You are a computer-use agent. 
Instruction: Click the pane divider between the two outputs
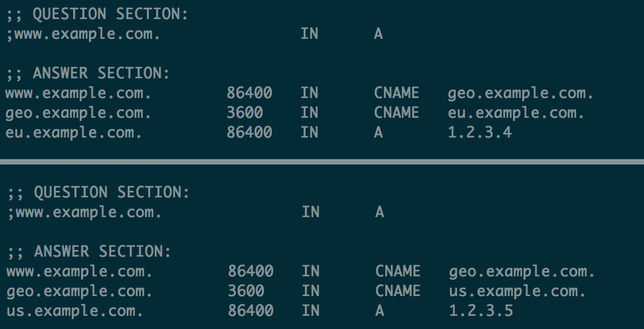[322, 161]
